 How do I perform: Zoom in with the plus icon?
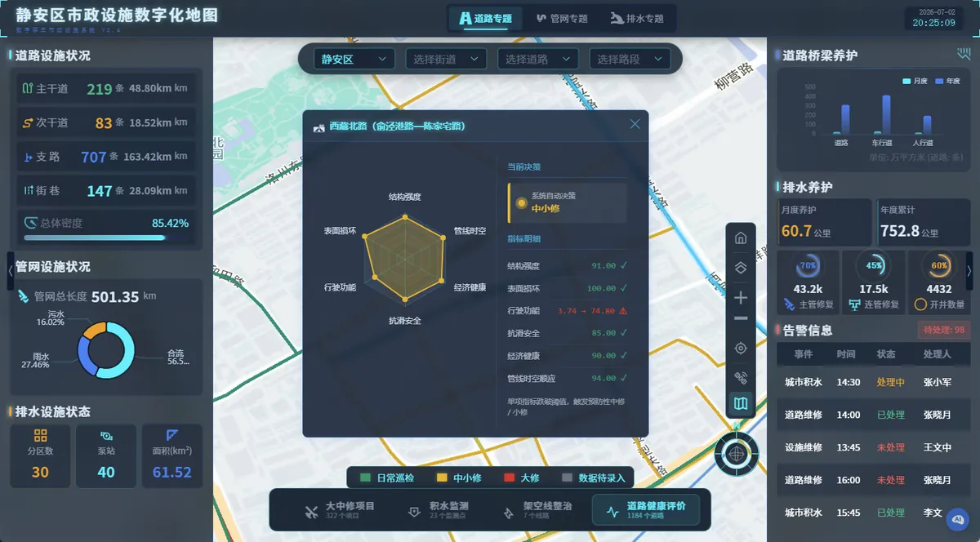[x=741, y=297]
